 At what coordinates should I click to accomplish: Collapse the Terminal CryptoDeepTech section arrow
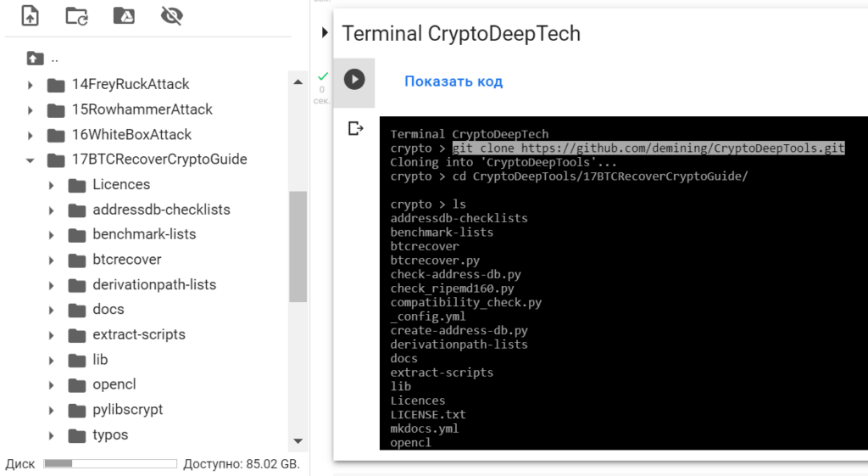(x=325, y=33)
